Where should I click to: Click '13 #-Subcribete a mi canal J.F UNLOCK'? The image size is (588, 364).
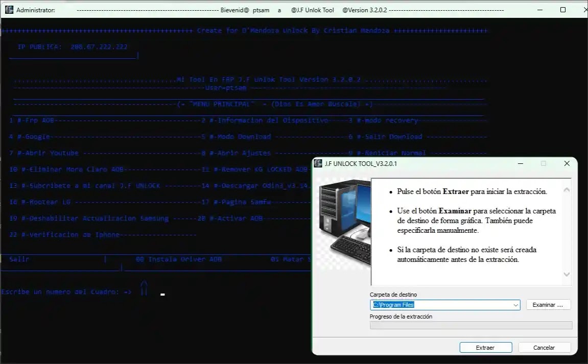(x=85, y=185)
